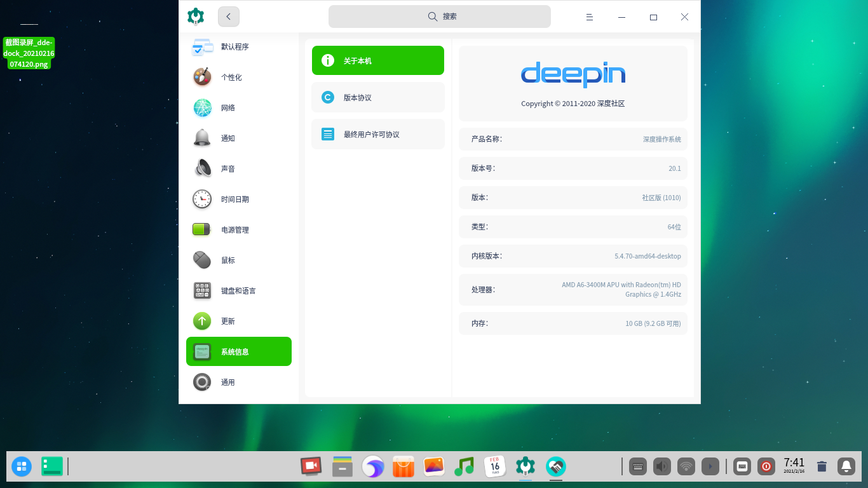
Task: Open 默认程序 default applications settings
Action: pos(239,47)
